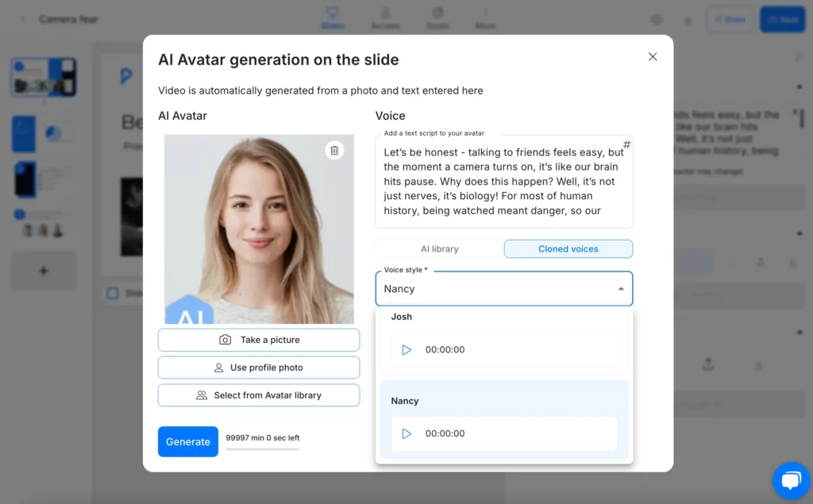
Task: Close the AI Avatar generation dialog
Action: pyautogui.click(x=653, y=57)
